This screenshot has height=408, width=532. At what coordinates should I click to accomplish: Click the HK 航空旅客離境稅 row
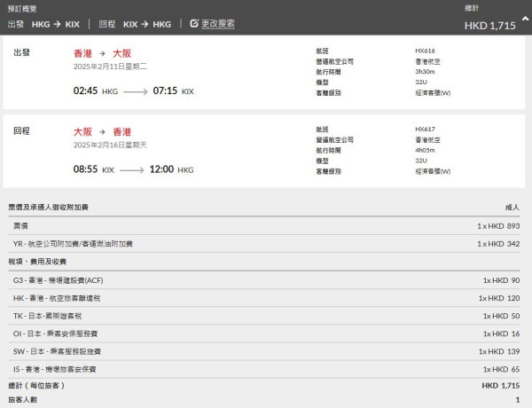pos(263,298)
